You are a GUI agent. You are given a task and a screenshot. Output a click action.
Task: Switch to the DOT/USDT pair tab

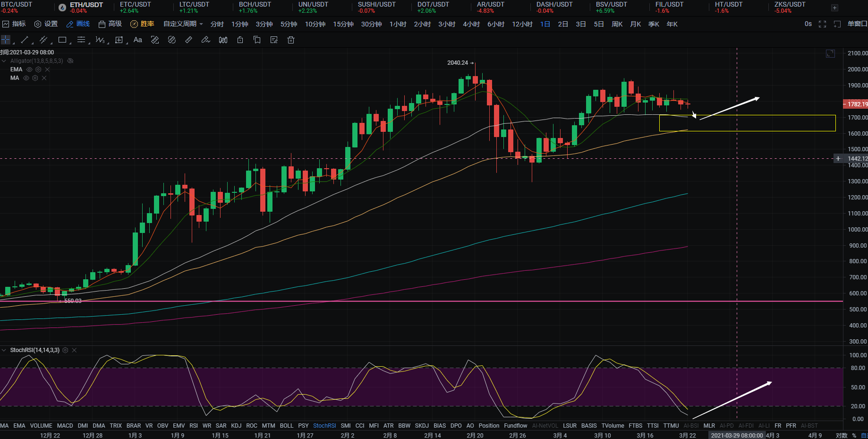(x=433, y=8)
